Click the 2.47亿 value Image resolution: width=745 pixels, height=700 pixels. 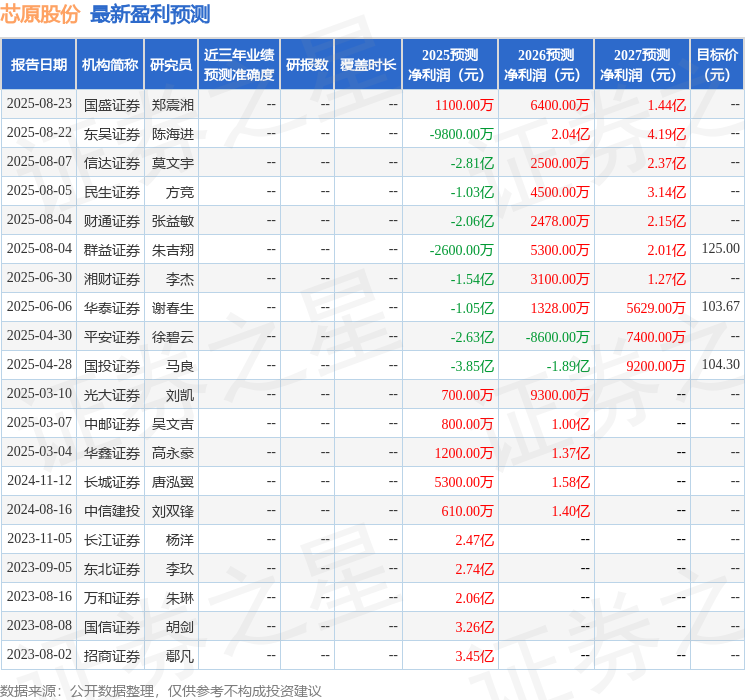pos(474,540)
